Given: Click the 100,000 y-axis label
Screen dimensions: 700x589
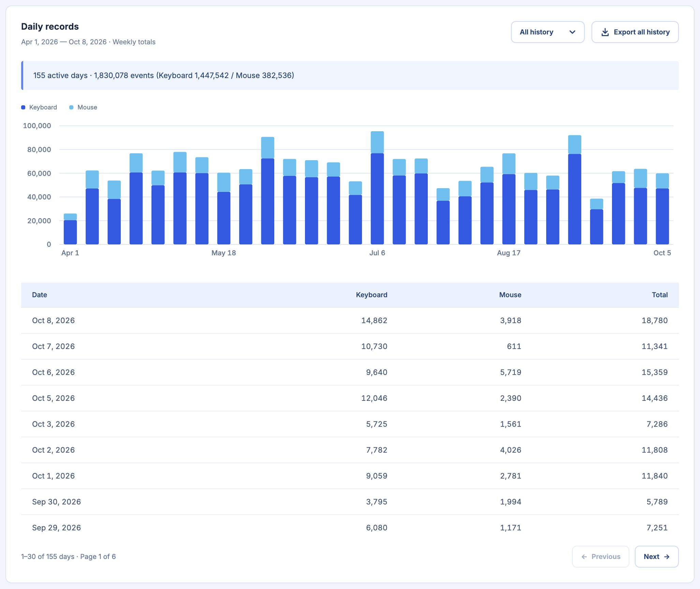Looking at the screenshot, I should pos(37,126).
